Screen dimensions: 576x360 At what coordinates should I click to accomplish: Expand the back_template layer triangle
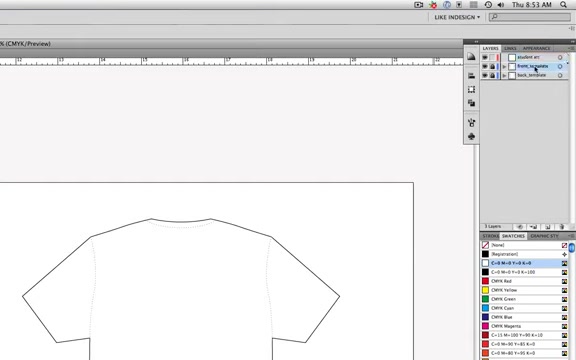504,75
